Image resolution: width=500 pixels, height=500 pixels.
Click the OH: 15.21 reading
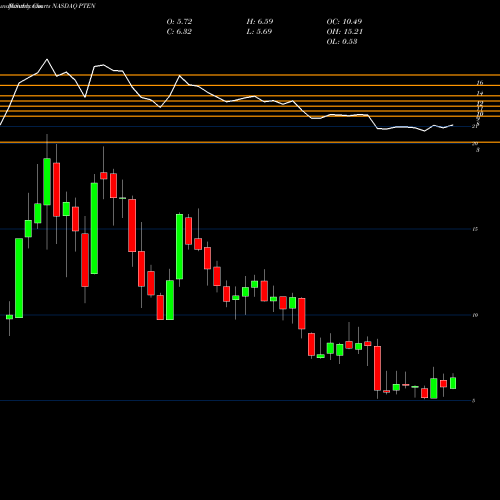click(345, 32)
